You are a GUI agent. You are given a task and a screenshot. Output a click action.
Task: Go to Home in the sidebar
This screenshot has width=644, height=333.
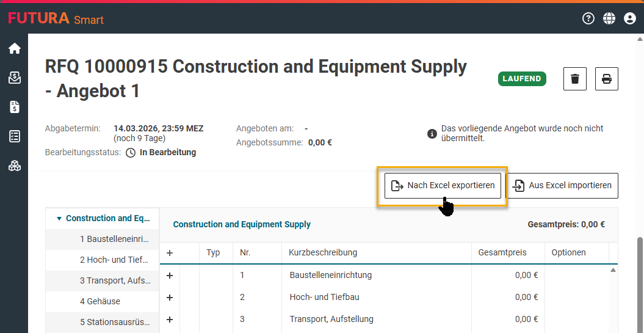14,48
